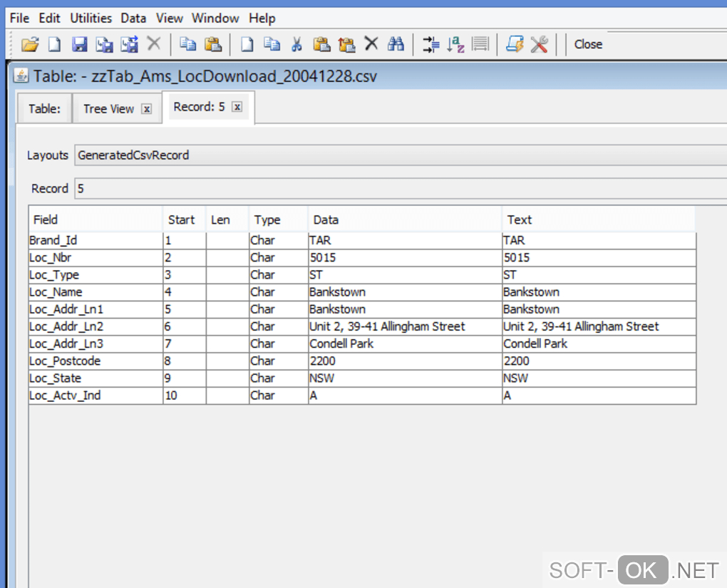Image resolution: width=727 pixels, height=588 pixels.
Task: Click the Field column header
Action: click(96, 220)
